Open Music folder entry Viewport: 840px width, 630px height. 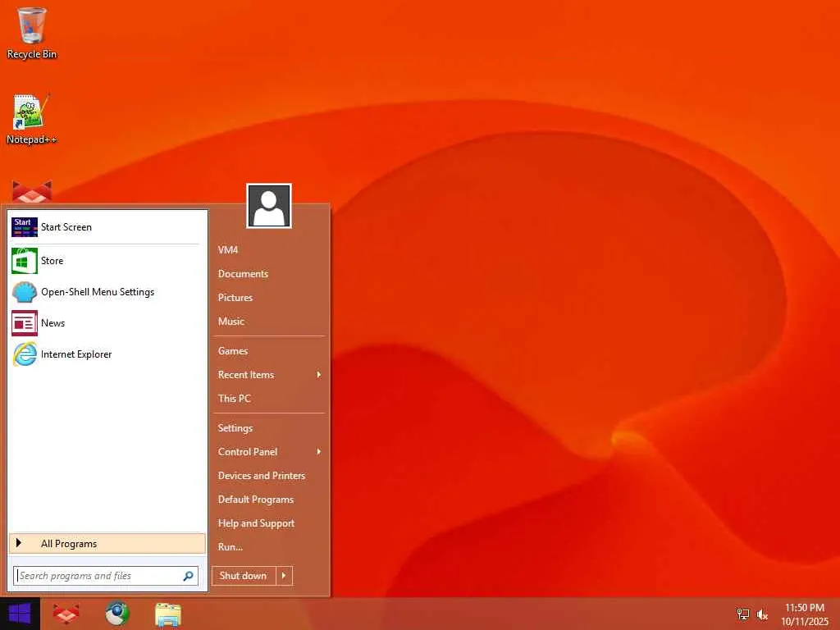[231, 322]
